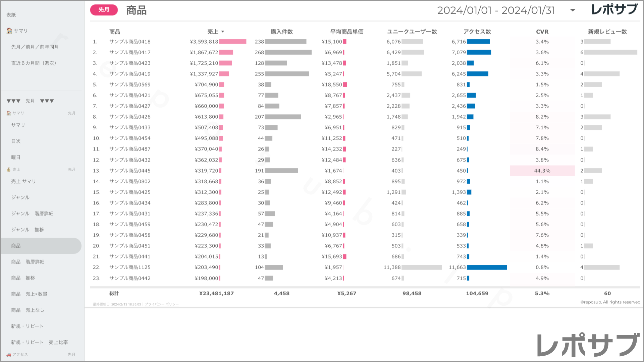Click the car icon in the アクセス section header
Image resolution: width=644 pixels, height=362 pixels.
coord(9,355)
